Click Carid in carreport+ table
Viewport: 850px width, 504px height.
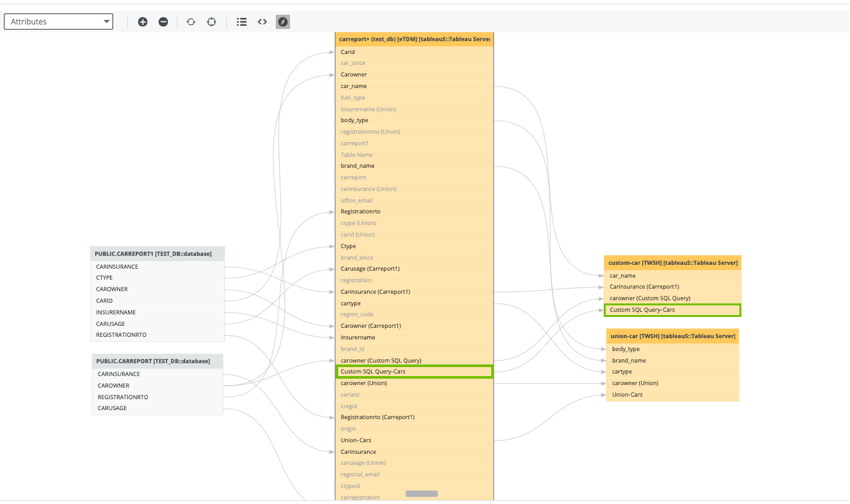coord(415,52)
